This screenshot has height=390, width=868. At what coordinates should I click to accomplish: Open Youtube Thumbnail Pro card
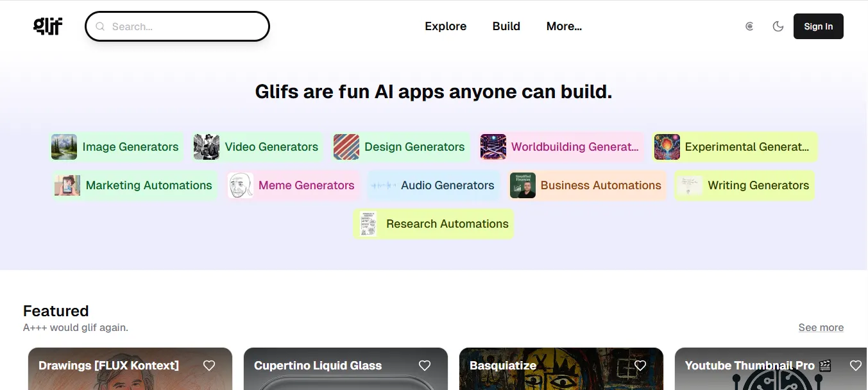point(771,369)
